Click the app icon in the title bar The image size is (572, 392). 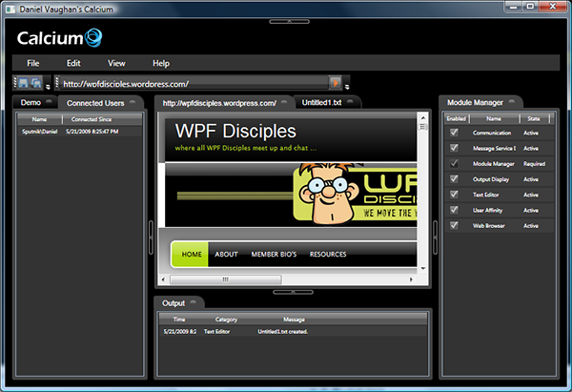point(10,10)
